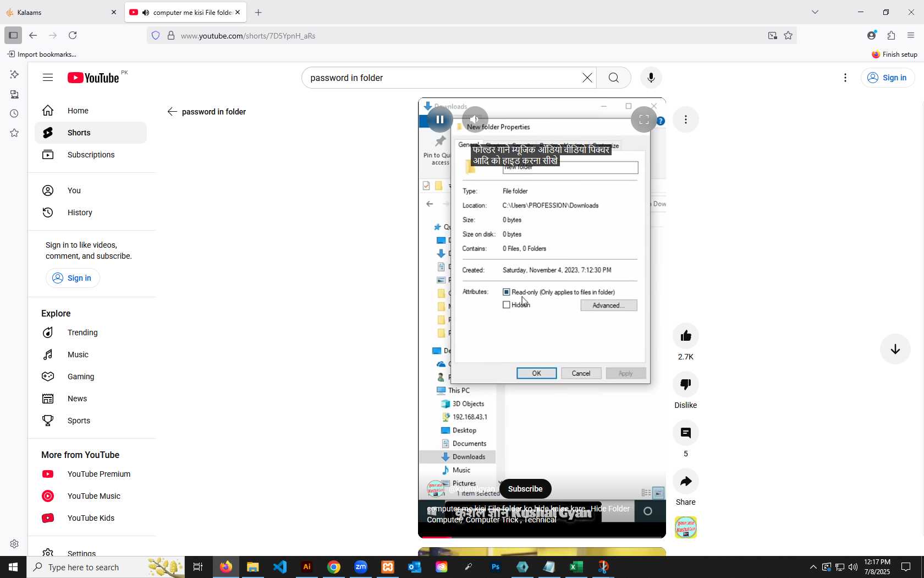The image size is (924, 578).
Task: Share this Short video
Action: 686,481
